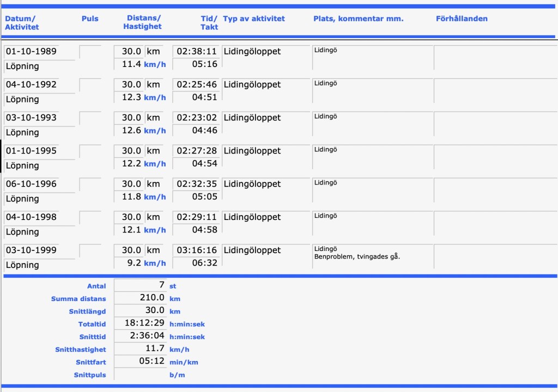The image size is (558, 392).
Task: Click the time field showing 02:23:02
Action: click(196, 118)
